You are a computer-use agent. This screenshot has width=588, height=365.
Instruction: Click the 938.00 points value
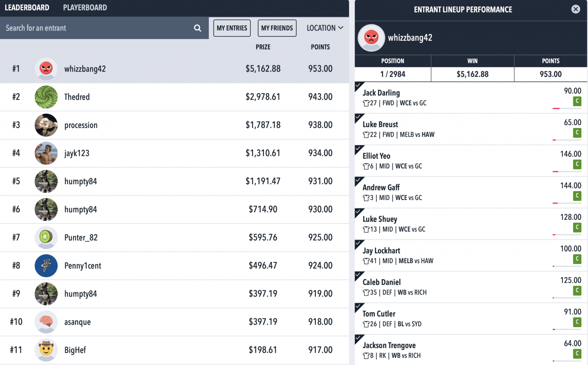[320, 125]
